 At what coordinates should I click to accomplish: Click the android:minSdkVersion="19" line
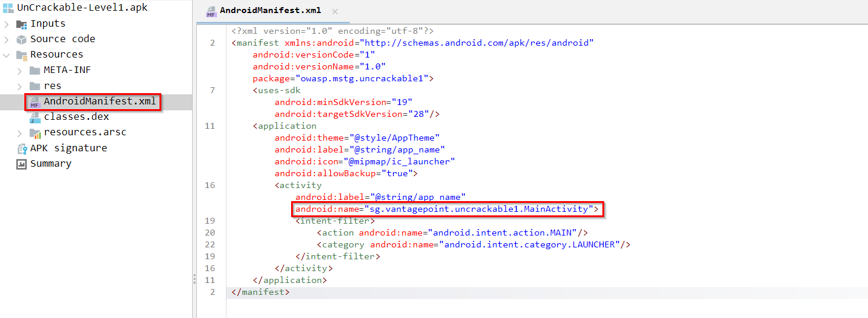(343, 102)
